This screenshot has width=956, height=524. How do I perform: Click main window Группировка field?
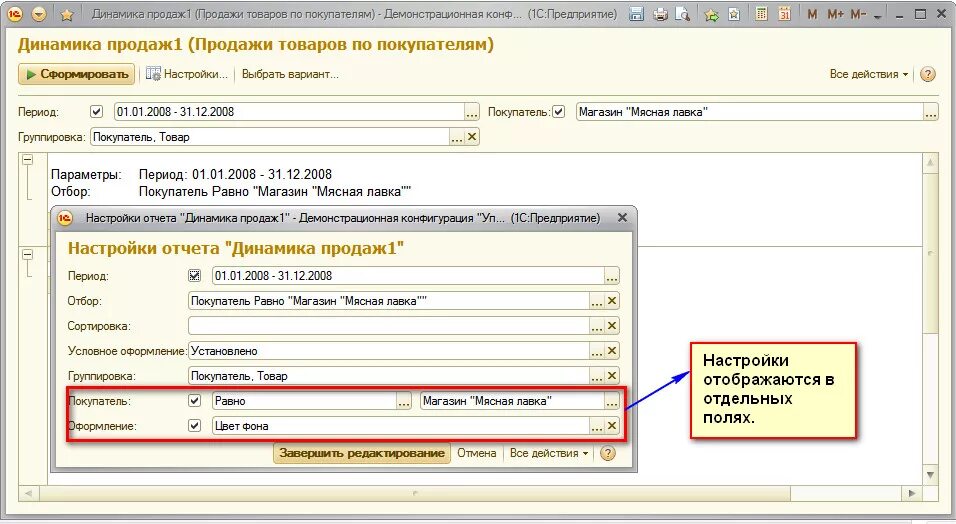click(x=269, y=137)
